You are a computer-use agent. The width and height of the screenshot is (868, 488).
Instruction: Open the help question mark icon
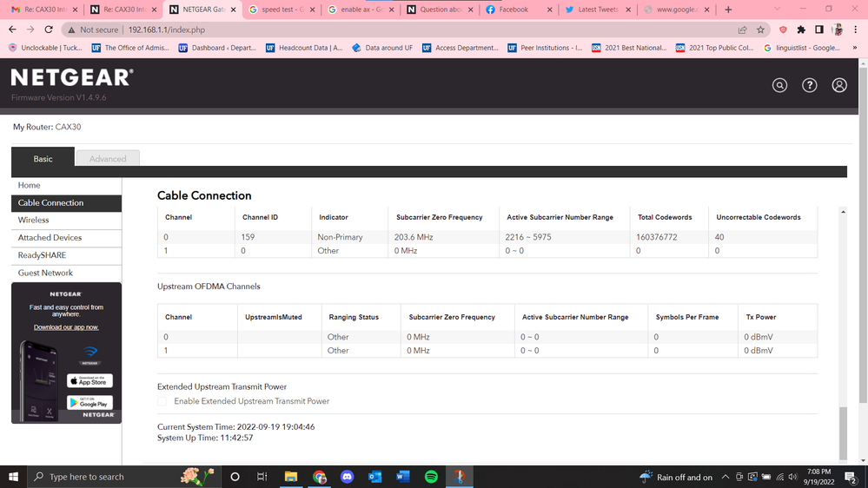click(x=809, y=85)
